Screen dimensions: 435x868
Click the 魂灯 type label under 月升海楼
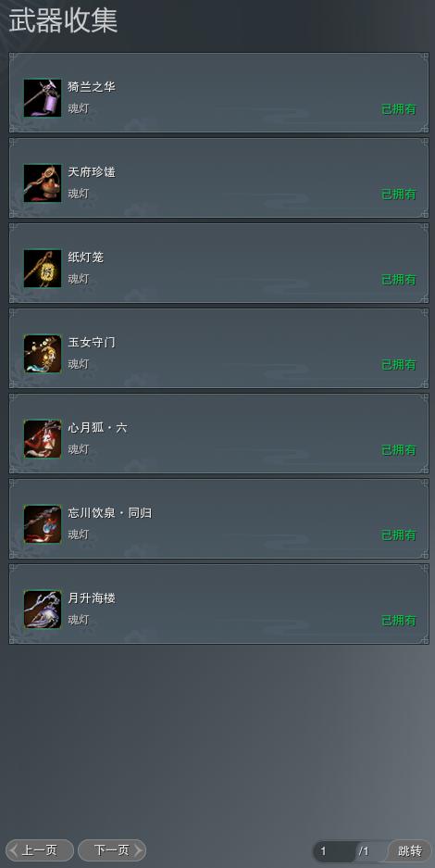click(79, 620)
